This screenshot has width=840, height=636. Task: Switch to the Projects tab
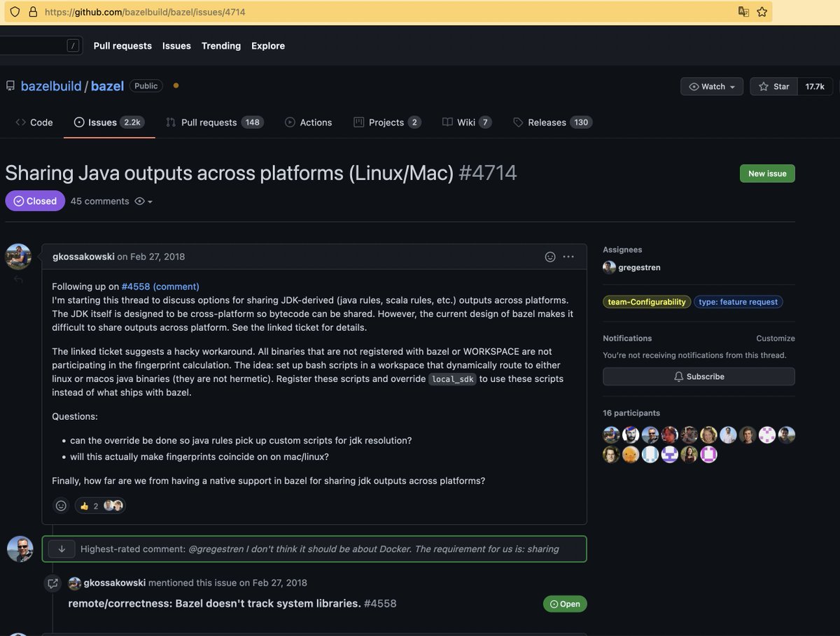pyautogui.click(x=387, y=122)
